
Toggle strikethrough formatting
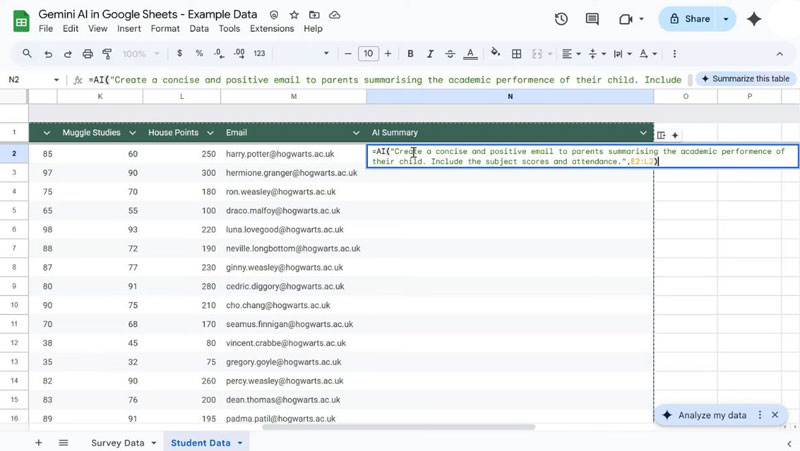(451, 54)
